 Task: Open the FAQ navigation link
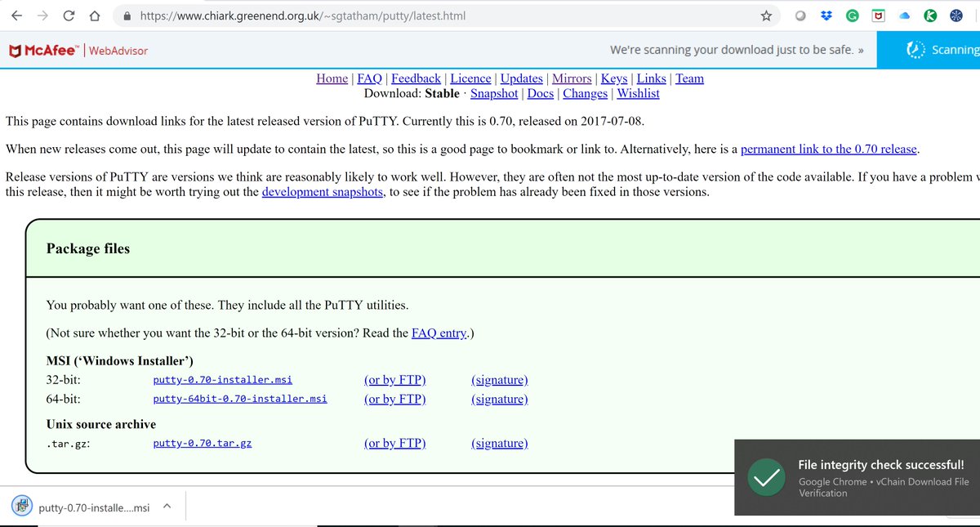coord(369,78)
